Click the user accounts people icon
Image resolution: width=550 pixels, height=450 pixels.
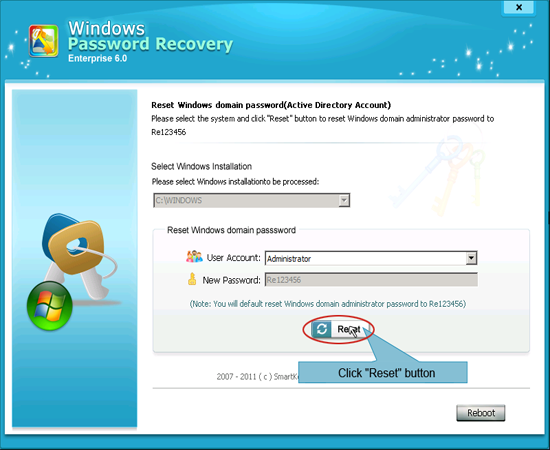coord(194,257)
